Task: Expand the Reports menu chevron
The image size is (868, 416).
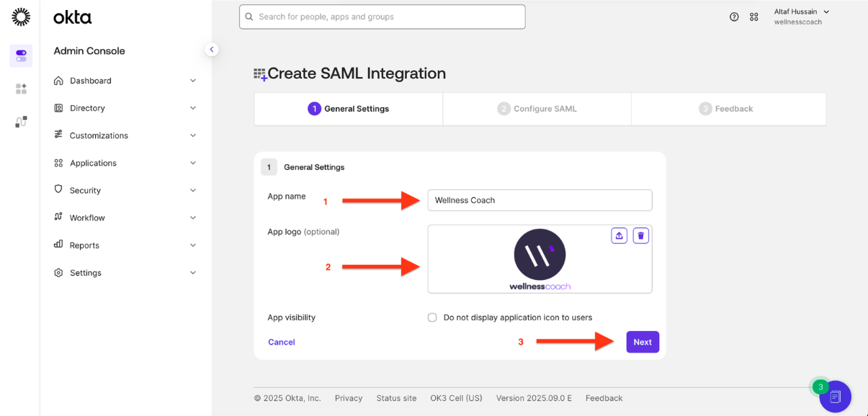Action: [193, 245]
